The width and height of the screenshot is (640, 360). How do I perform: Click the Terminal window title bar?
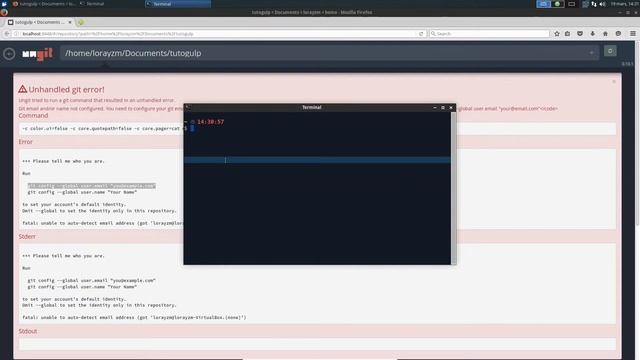(x=312, y=107)
